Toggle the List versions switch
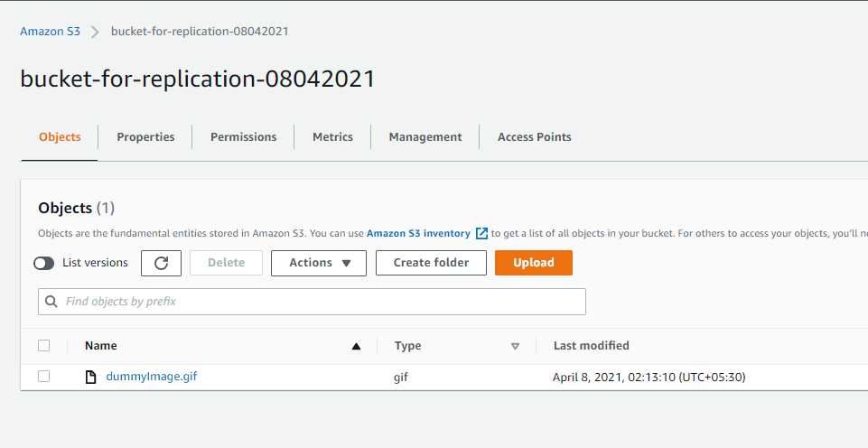The width and height of the screenshot is (868, 448). 43,263
